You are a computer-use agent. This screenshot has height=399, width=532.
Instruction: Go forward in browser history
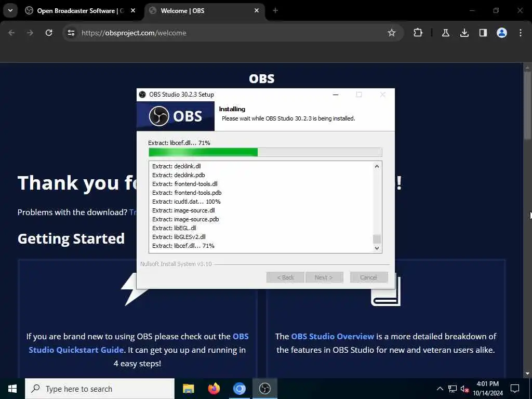pos(30,33)
